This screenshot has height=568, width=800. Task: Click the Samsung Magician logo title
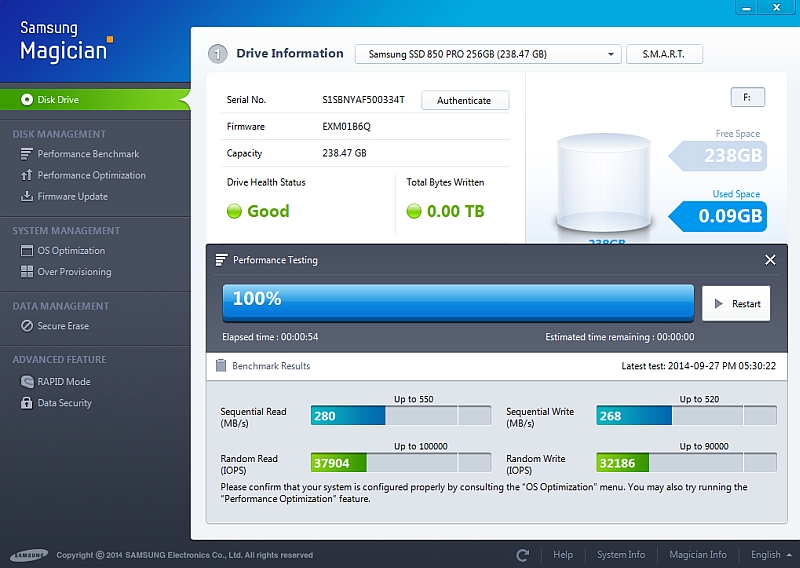pos(65,41)
